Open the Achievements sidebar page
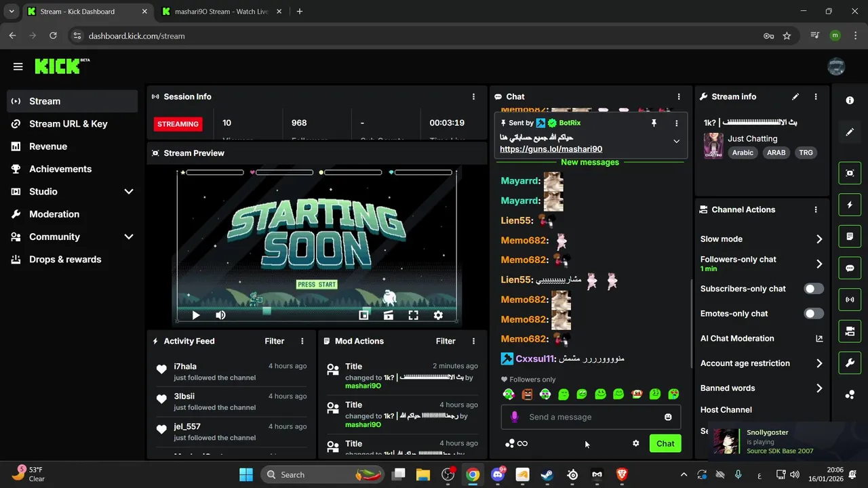 pyautogui.click(x=73, y=169)
